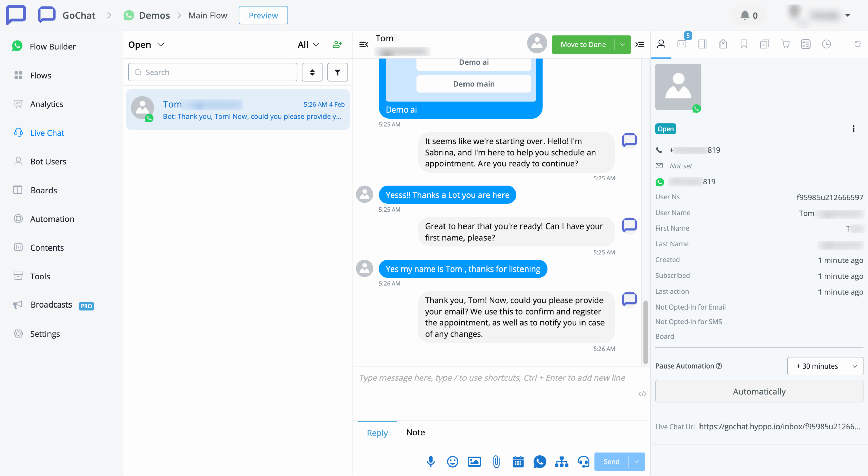This screenshot has height=476, width=868.
Task: Click the microphone voice message icon
Action: point(431,461)
